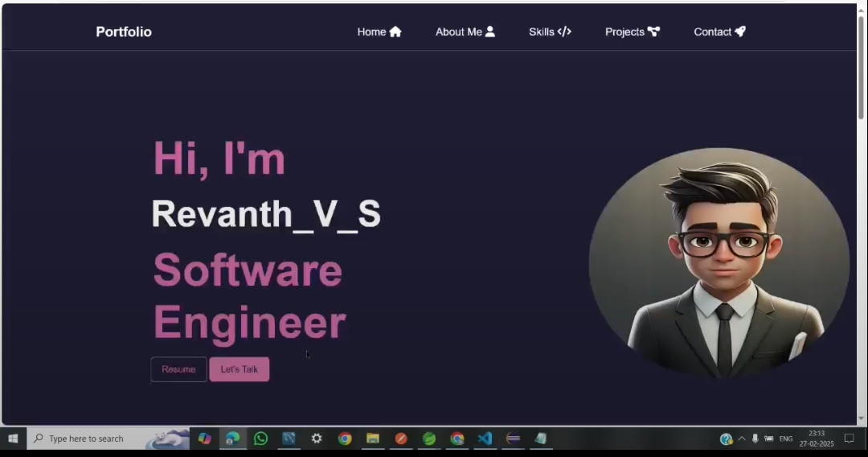Viewport: 868px width, 457px height.
Task: Switch to Microsoft Edge in the taskbar
Action: pos(232,438)
